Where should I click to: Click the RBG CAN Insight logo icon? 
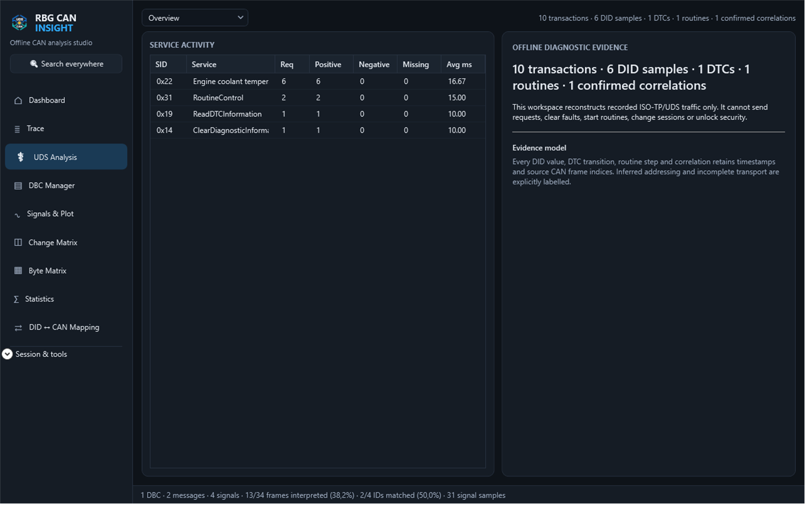point(19,23)
